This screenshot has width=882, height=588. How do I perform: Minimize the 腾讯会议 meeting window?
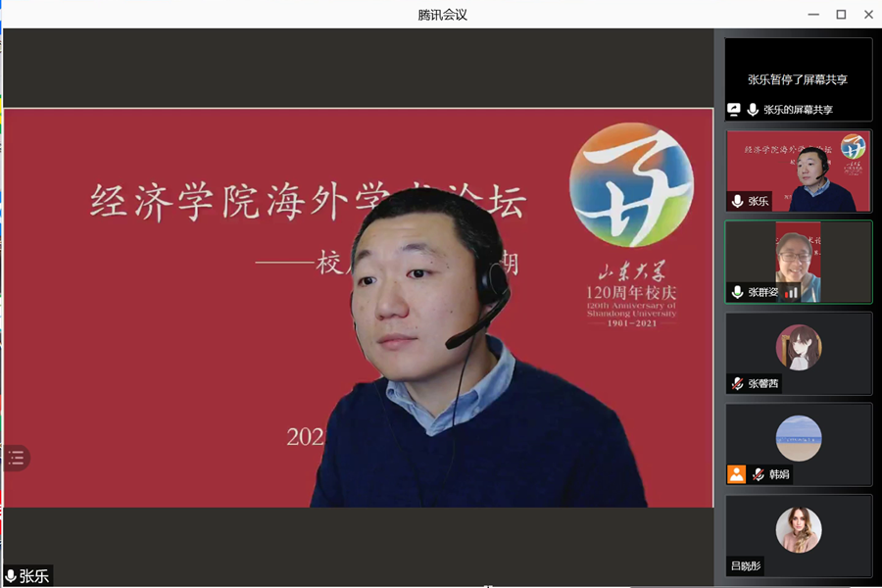point(813,14)
